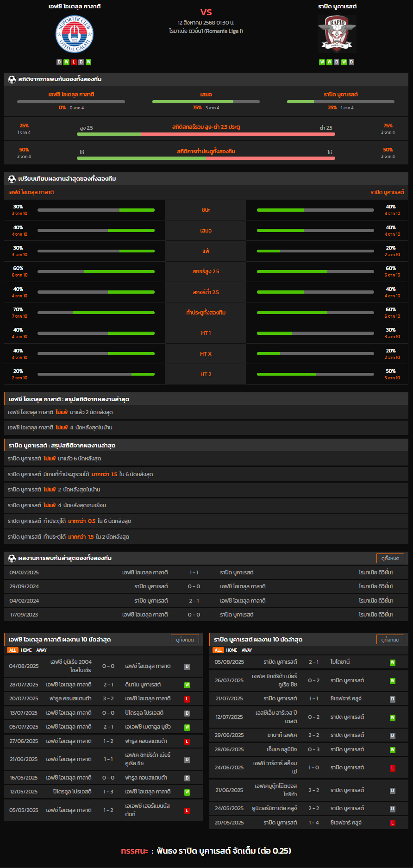
Task: Click soccer ball icon beside latest meetings header
Action: coord(12,558)
